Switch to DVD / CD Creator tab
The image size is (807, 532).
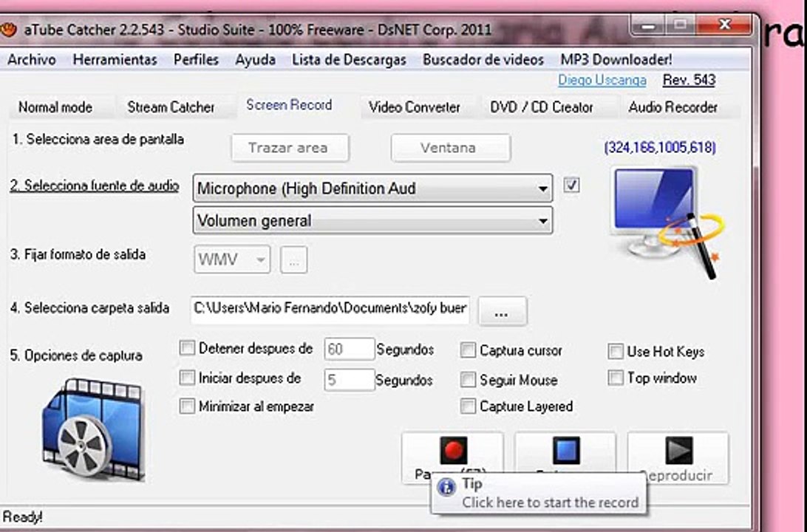tap(542, 107)
